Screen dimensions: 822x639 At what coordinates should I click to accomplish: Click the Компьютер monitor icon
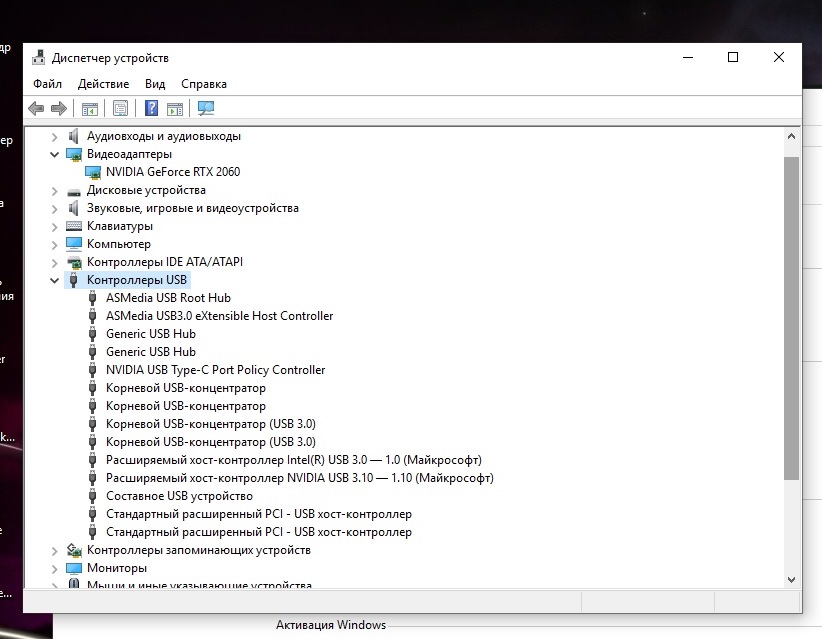[x=74, y=244]
